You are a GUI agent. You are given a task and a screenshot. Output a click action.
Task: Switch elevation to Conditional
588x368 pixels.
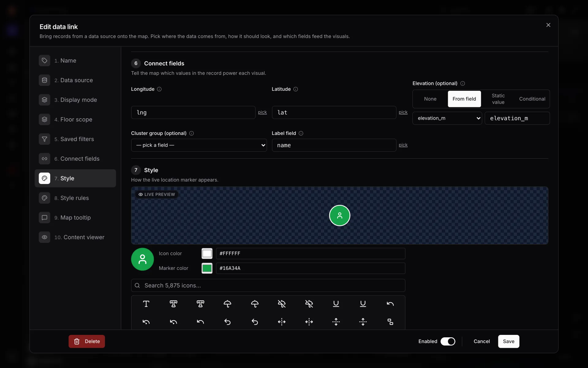pos(532,99)
